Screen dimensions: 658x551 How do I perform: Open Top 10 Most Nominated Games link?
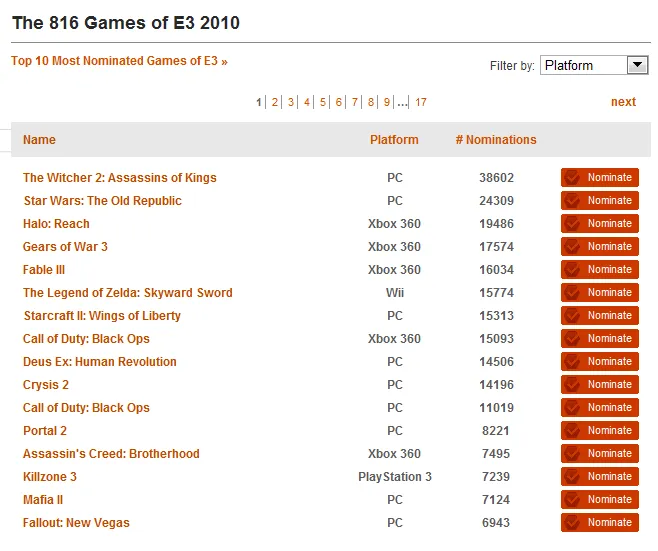119,61
